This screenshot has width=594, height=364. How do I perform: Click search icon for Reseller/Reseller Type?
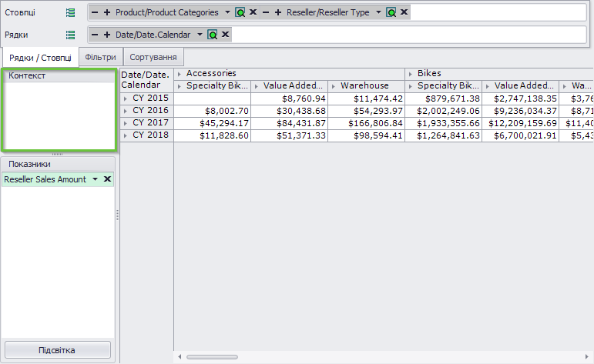[x=391, y=12]
